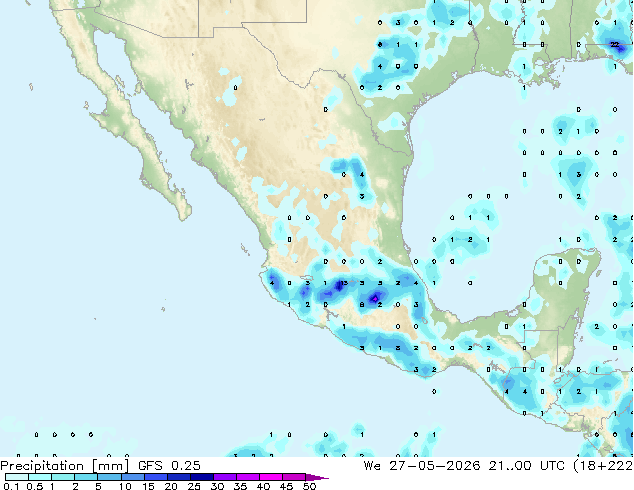Click the 2–5 mm legend swatch
Screen dimensions: 634x490
[87, 477]
